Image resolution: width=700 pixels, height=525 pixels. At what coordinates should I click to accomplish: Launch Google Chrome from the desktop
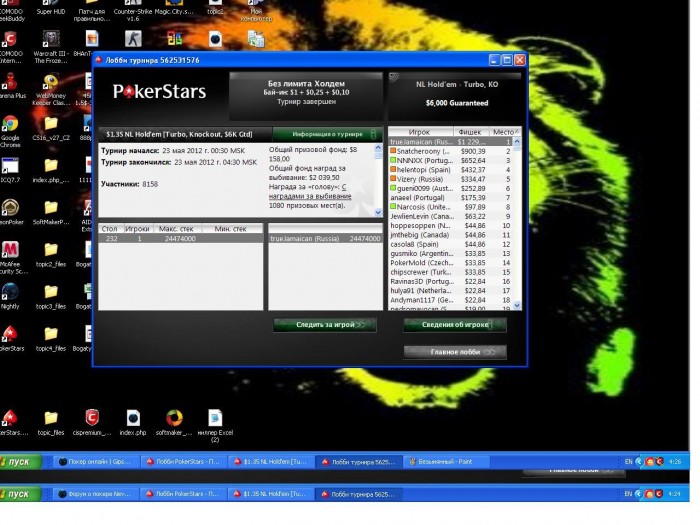point(10,131)
